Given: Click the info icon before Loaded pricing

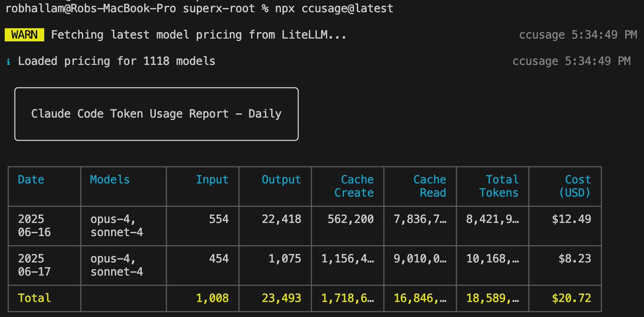Looking at the screenshot, I should tap(8, 61).
